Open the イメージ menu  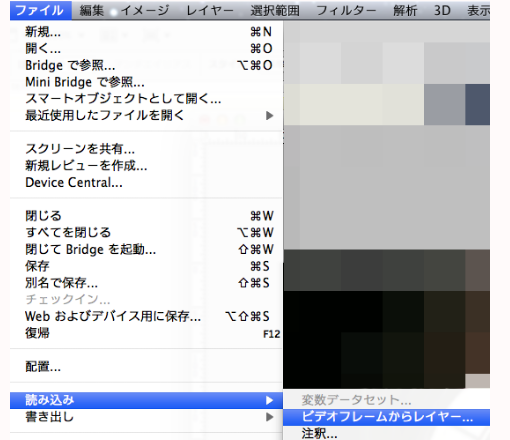point(145,10)
